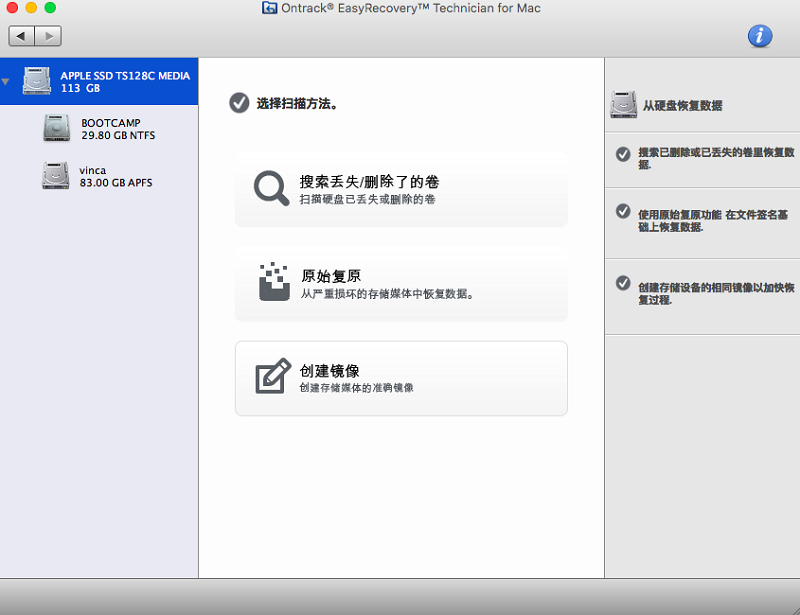Click checkmark next to 搜索已删除或已丢失的卷 tip
Viewport: 800px width, 615px height.
pos(623,153)
